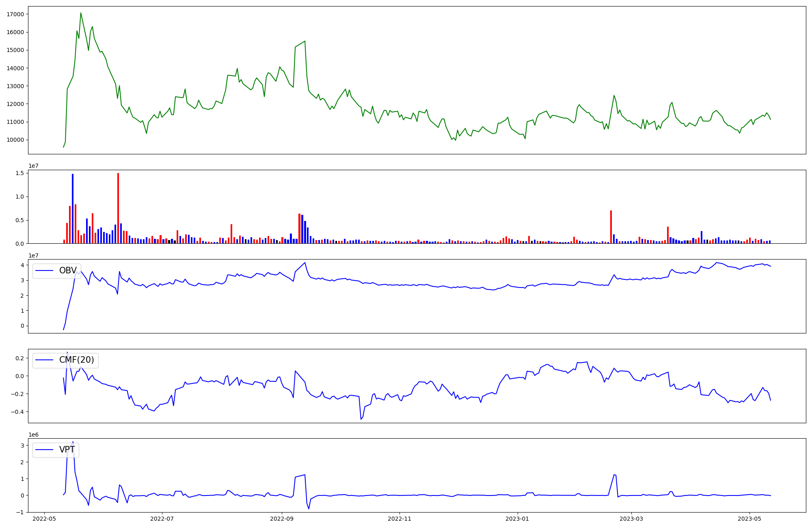Select the 2022-09 x-axis tick label
812x528 pixels.
(x=282, y=519)
